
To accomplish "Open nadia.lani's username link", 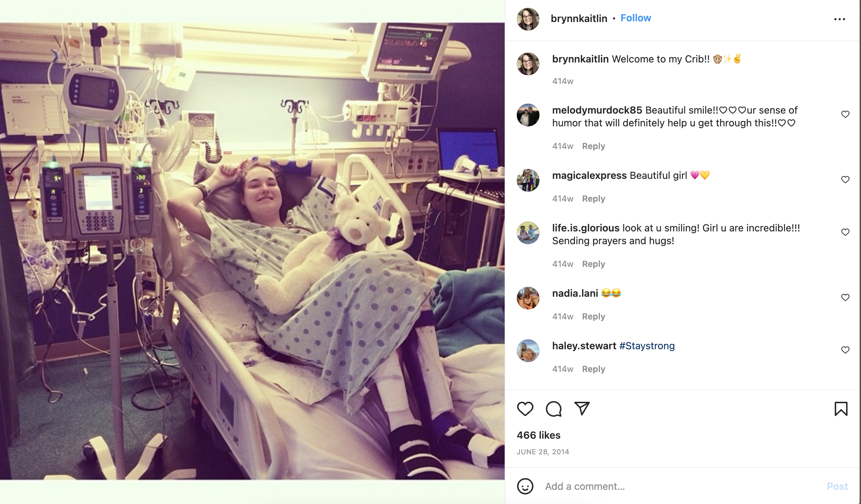I will (x=575, y=293).
